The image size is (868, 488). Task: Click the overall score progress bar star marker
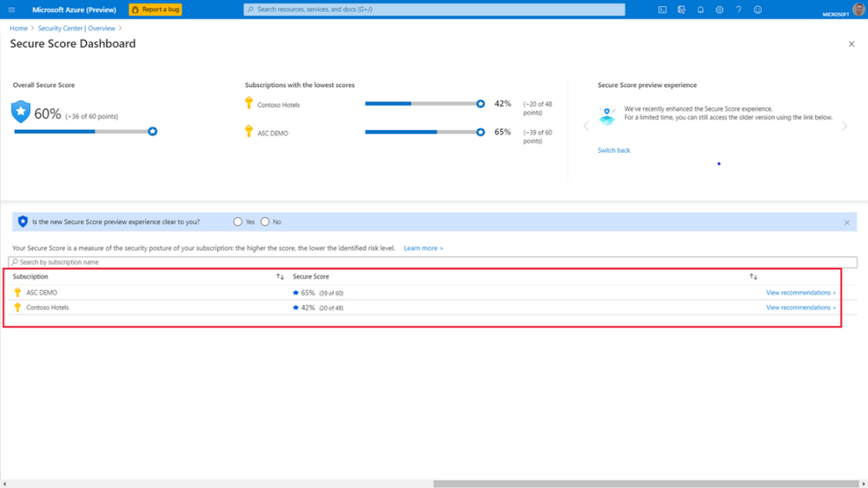(x=152, y=131)
